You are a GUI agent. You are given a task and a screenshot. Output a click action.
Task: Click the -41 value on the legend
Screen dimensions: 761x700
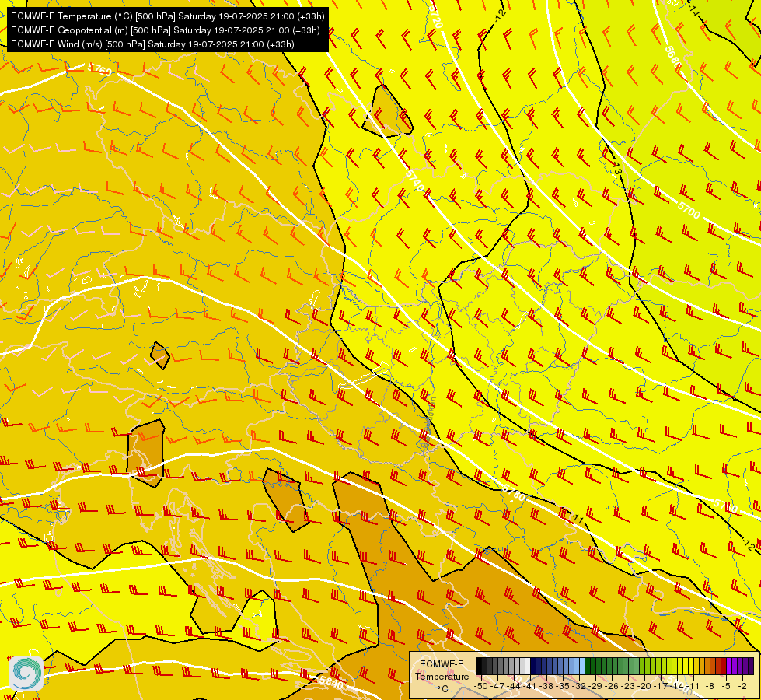529,686
